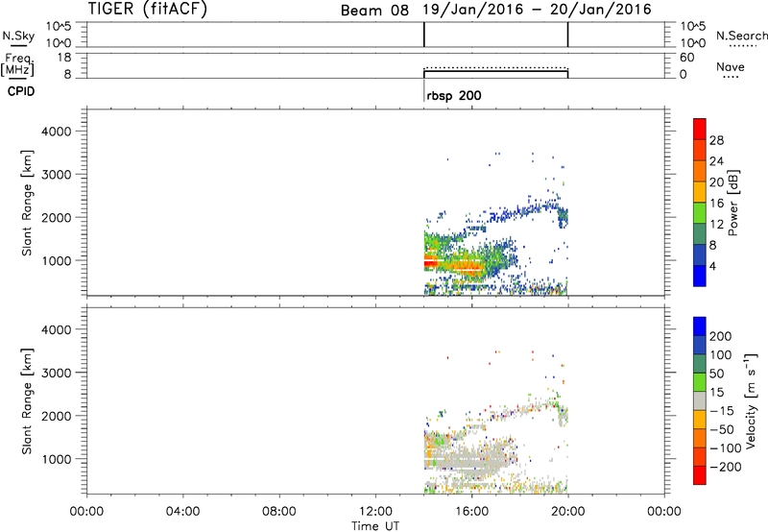The width and height of the screenshot is (768, 532).
Task: Click the power colorbar tick value 4
Action: click(712, 266)
